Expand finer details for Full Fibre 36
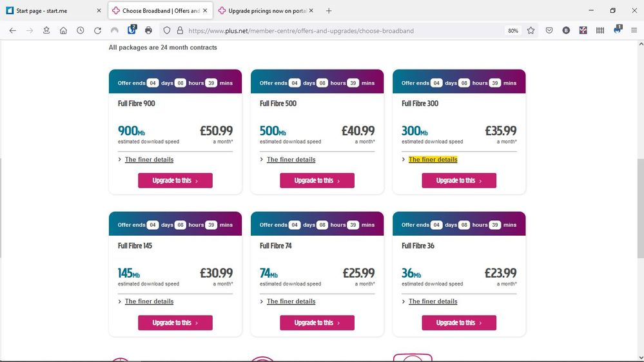The height and width of the screenshot is (362, 644). (433, 301)
